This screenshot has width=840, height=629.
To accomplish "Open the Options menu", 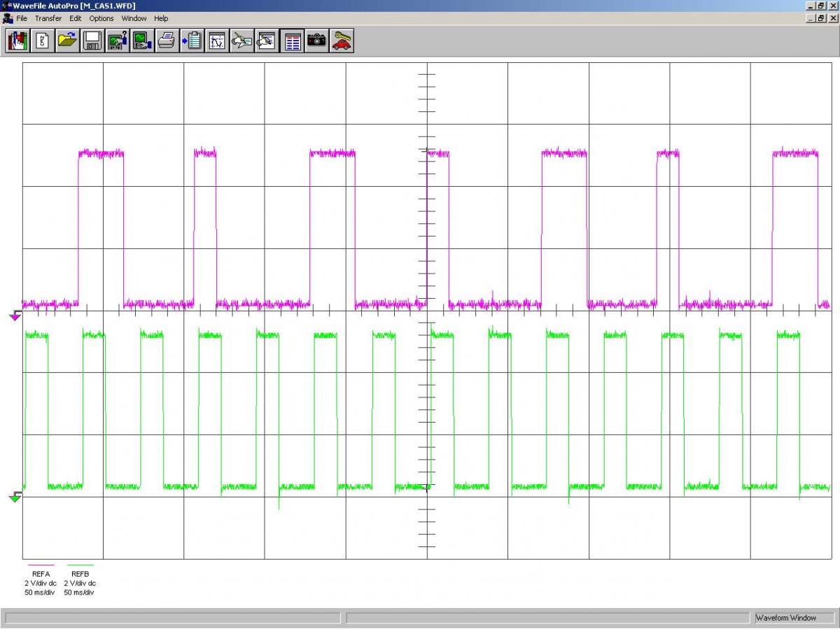I will point(101,18).
